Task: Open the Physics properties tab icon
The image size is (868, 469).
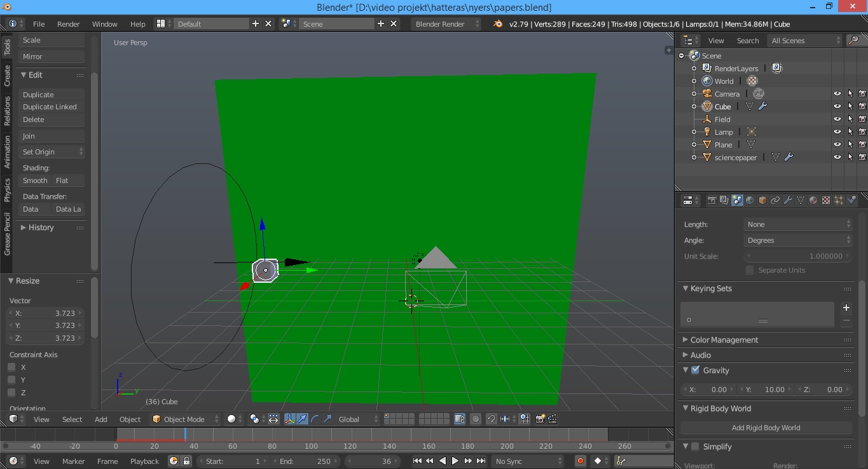Action: pyautogui.click(x=851, y=200)
